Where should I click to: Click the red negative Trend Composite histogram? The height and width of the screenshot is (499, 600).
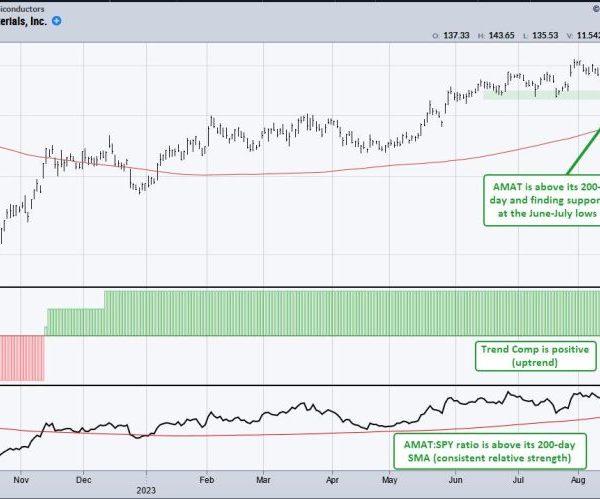22,358
